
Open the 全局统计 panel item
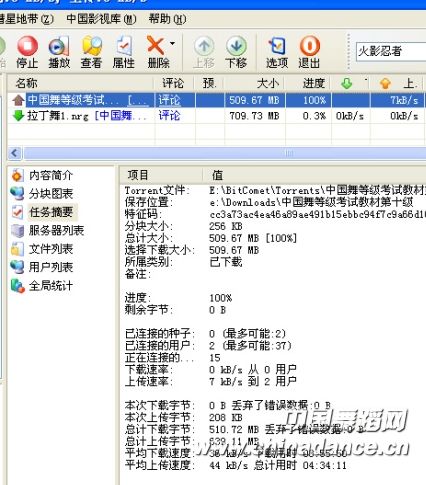[51, 286]
